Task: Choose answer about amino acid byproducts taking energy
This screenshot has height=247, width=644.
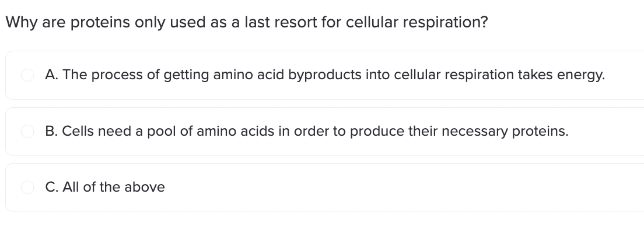Action: (325, 75)
